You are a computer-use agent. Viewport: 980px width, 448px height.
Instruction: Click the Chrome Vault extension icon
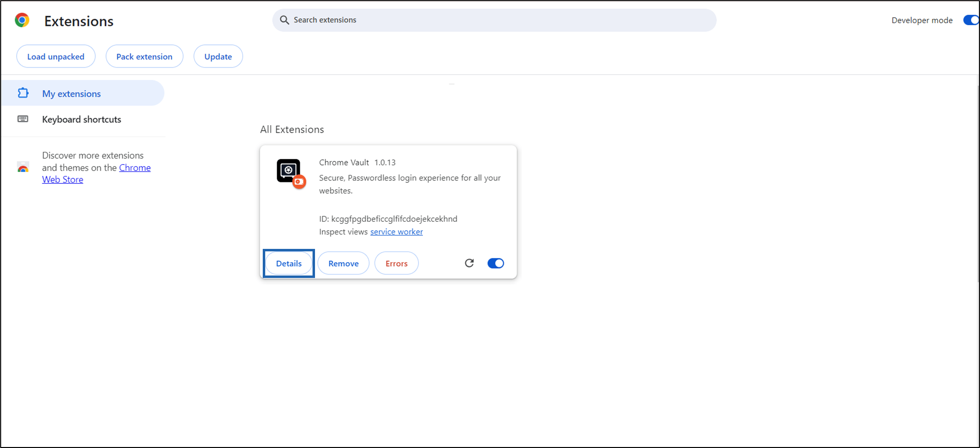click(291, 173)
